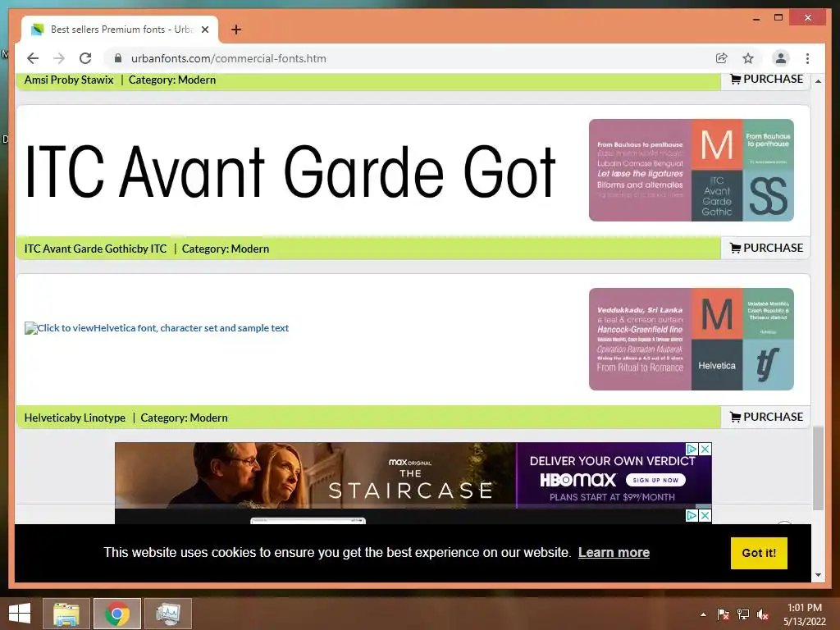Open the monitor app on taskbar

tap(168, 614)
